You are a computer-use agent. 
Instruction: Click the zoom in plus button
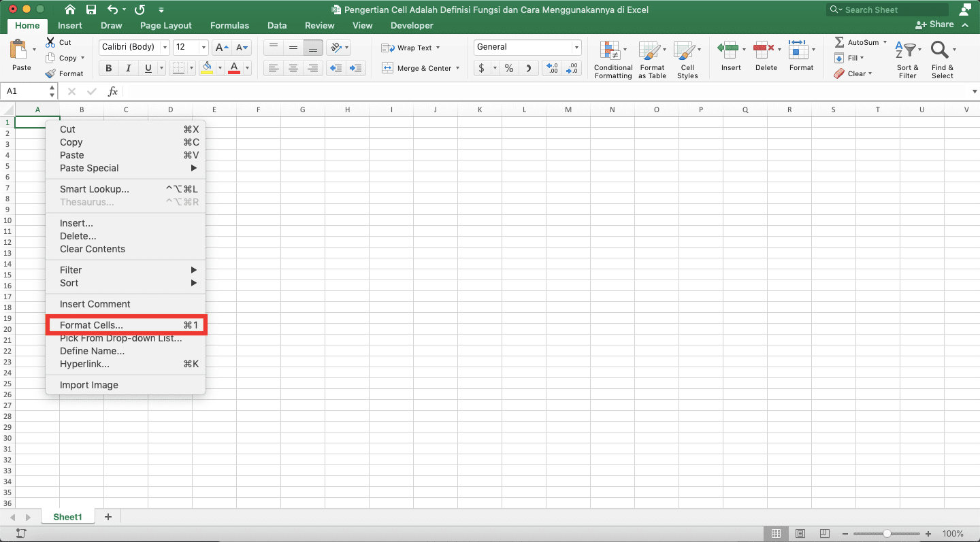point(928,534)
